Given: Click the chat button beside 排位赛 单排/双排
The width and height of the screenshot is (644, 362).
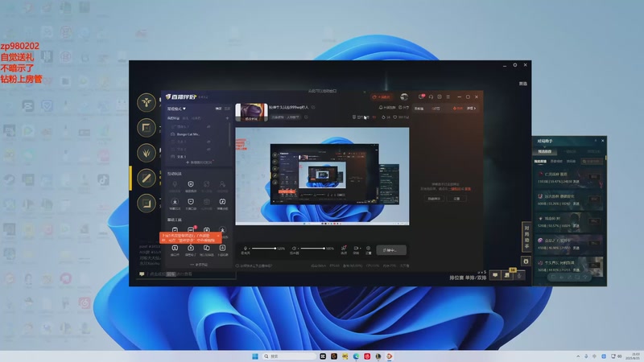Looking at the screenshot, I should (495, 275).
